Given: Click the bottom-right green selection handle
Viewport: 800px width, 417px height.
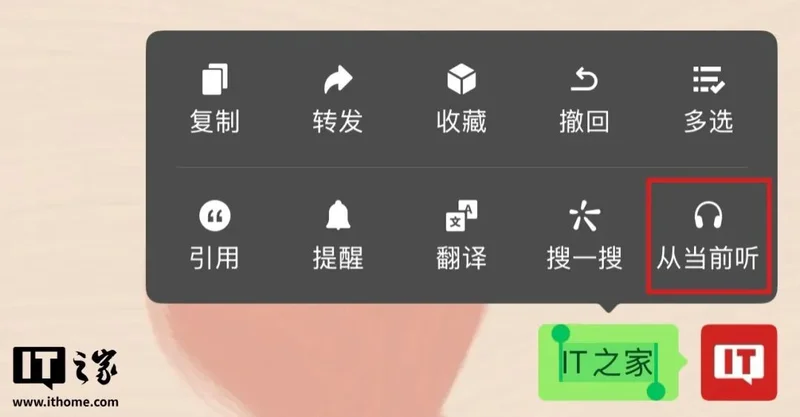Looking at the screenshot, I should (656, 391).
